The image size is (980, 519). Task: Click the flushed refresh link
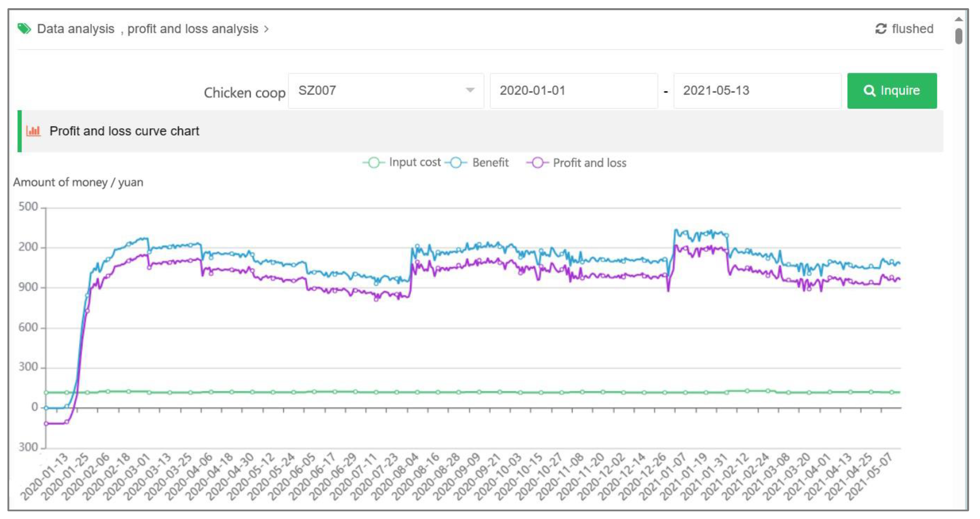[x=912, y=29]
